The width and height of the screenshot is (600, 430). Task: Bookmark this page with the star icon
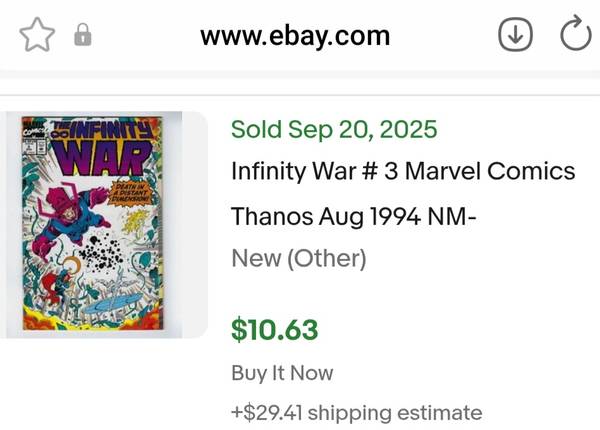coord(37,36)
